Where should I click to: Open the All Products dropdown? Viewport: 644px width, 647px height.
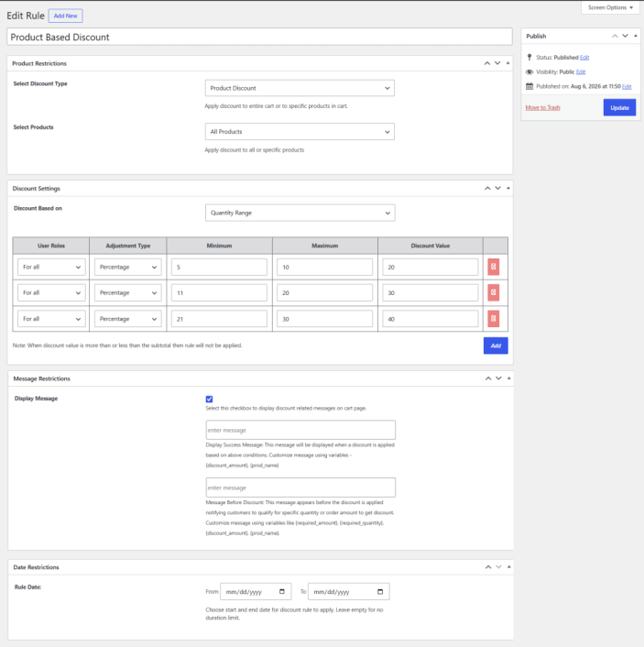point(300,132)
